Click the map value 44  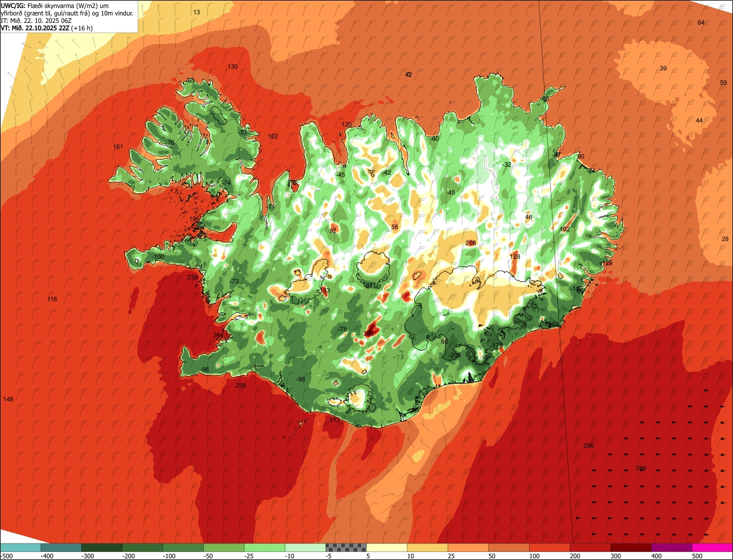tap(699, 120)
